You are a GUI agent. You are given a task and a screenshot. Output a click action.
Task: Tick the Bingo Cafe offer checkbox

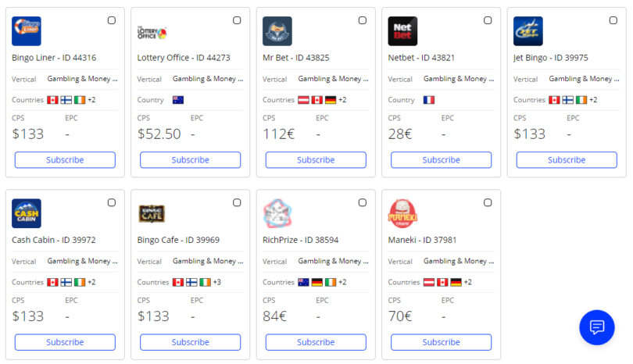click(x=237, y=202)
